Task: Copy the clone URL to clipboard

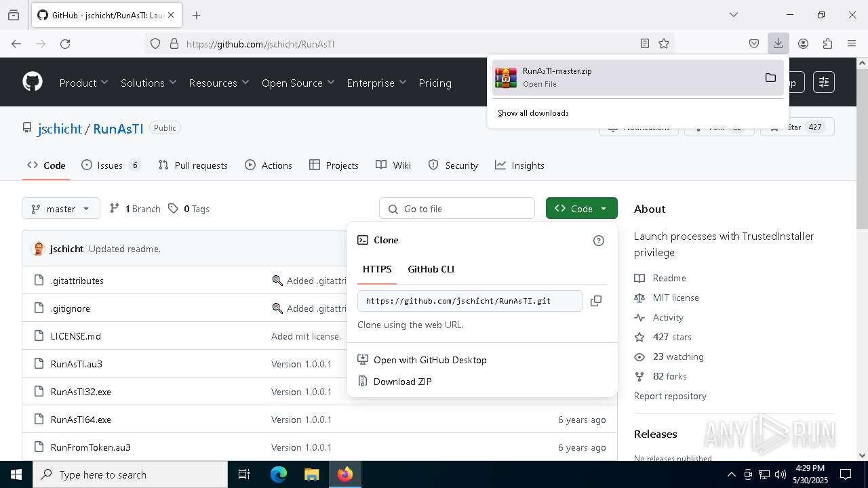Action: (596, 301)
